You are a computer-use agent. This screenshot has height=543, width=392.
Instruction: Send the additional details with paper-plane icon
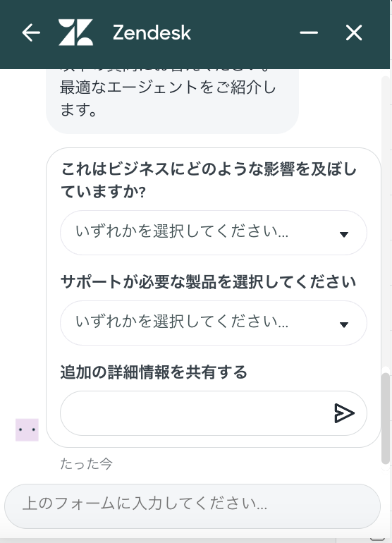(x=344, y=413)
